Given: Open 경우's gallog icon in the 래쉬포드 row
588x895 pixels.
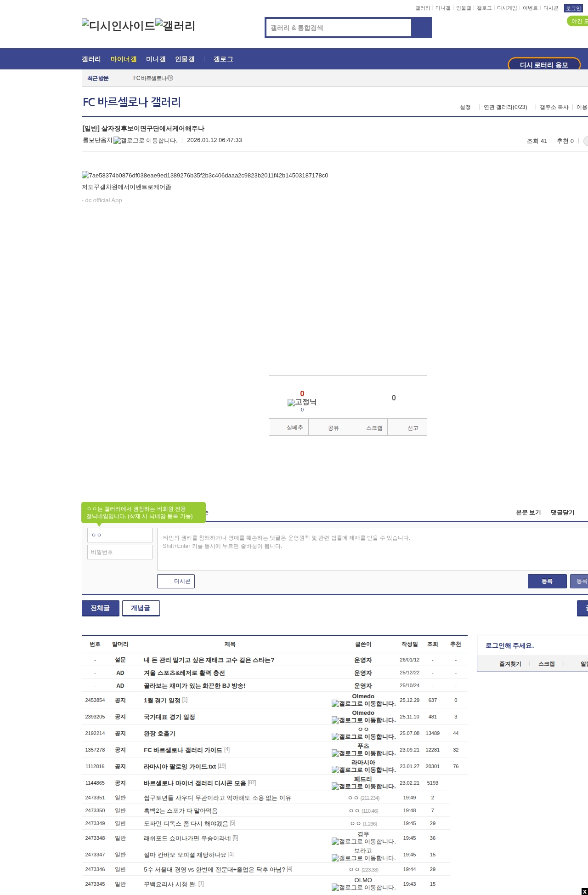Looking at the screenshot, I should coord(364,842).
